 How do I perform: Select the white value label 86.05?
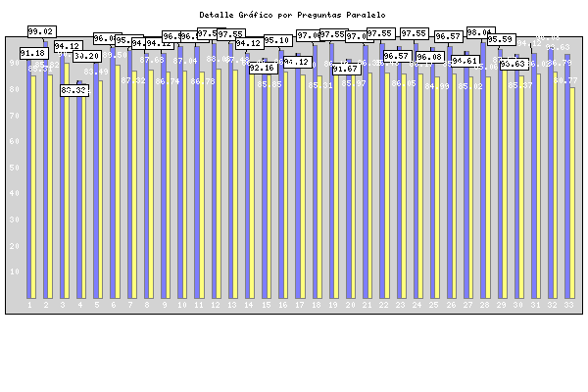tap(404, 83)
